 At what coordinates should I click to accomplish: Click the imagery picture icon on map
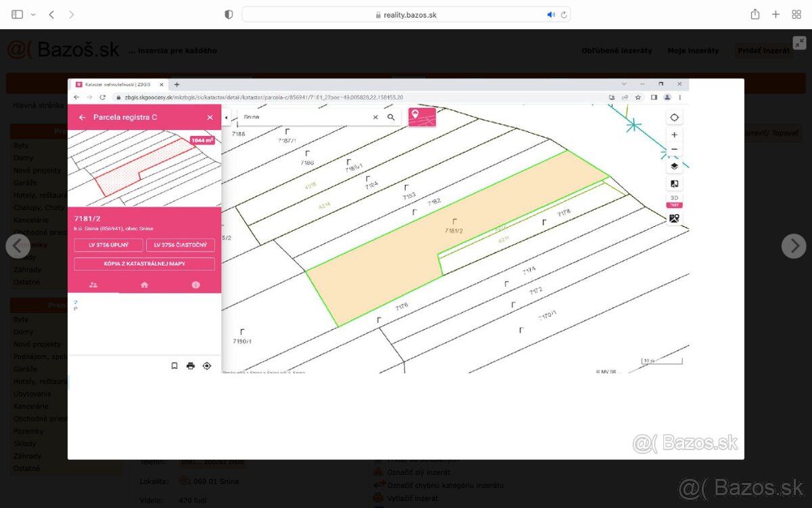[674, 218]
